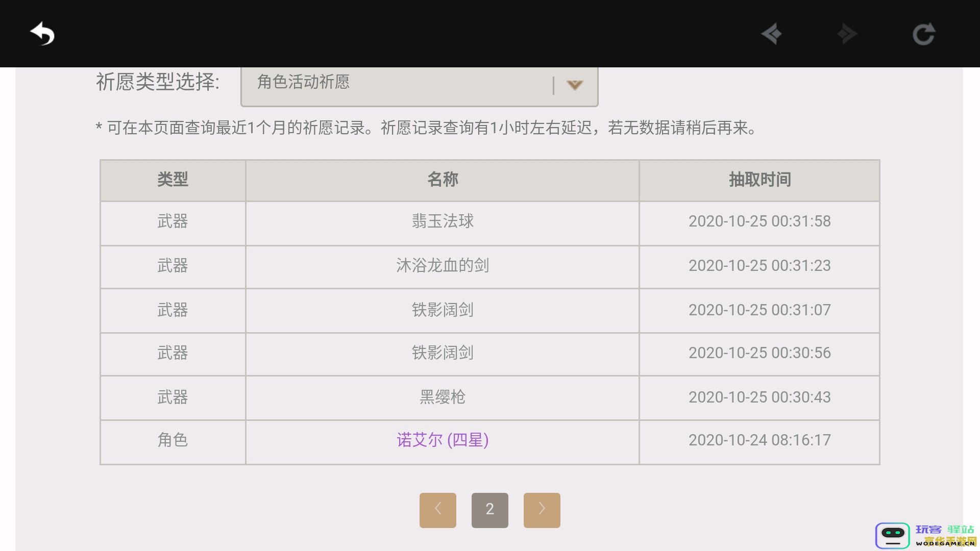The height and width of the screenshot is (551, 980).
Task: Select the 翡玉法球 item name
Action: click(443, 221)
